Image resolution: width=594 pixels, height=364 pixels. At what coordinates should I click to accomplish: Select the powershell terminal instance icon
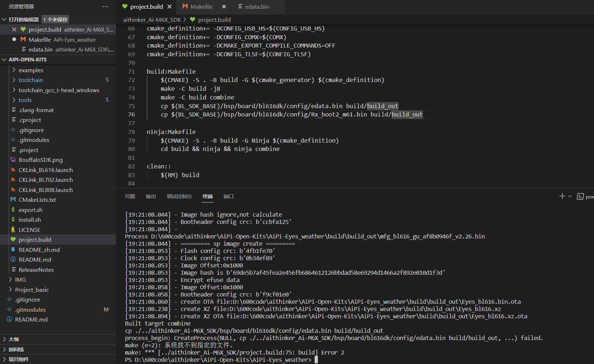coord(580,196)
